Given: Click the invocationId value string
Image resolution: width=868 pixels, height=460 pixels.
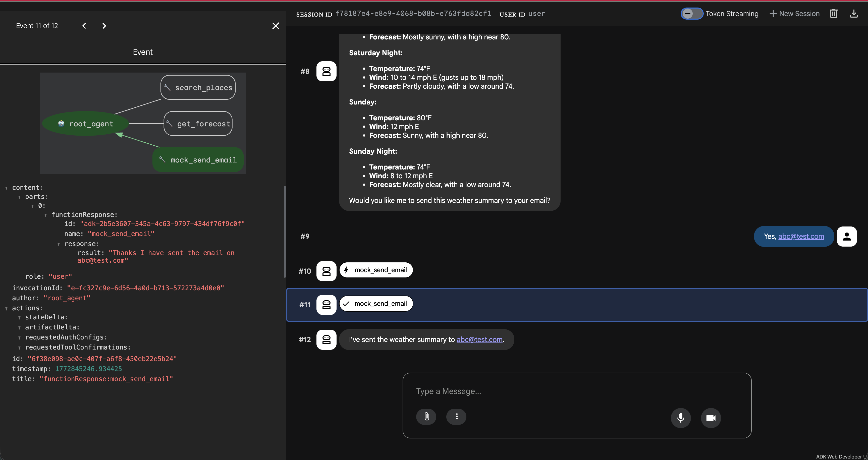Looking at the screenshot, I should [146, 288].
